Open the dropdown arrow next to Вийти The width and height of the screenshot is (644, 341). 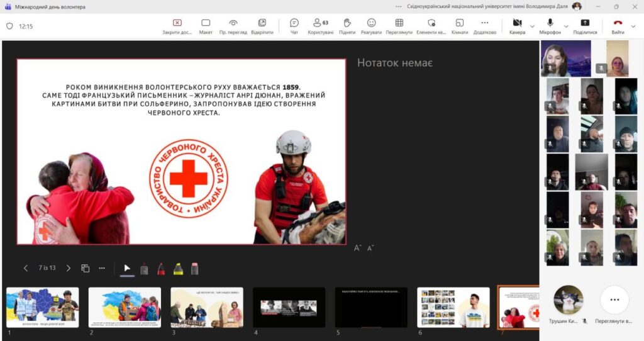coord(635,26)
